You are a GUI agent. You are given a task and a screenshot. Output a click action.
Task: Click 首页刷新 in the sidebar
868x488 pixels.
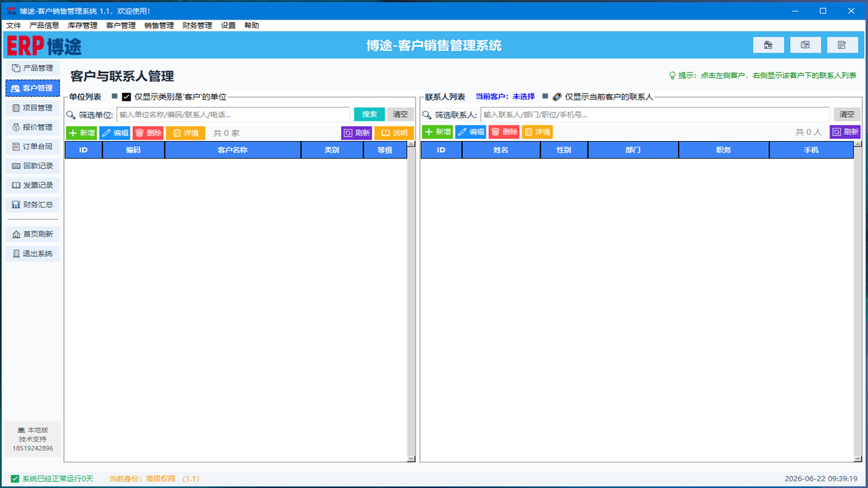coord(33,235)
